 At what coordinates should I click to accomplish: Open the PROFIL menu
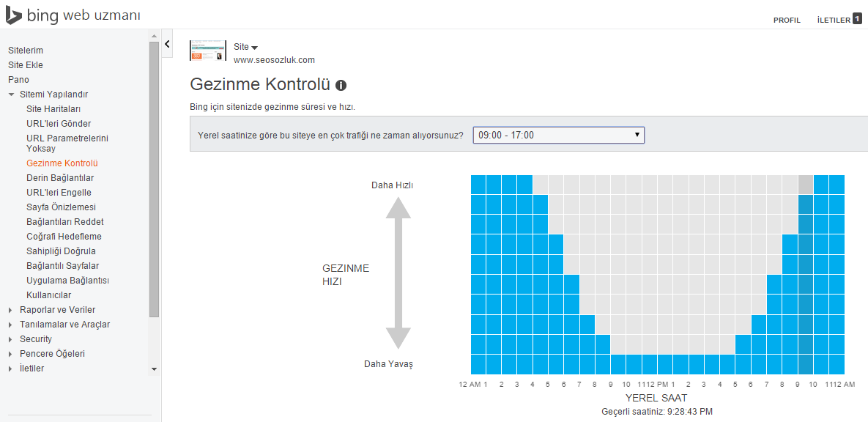(x=787, y=21)
